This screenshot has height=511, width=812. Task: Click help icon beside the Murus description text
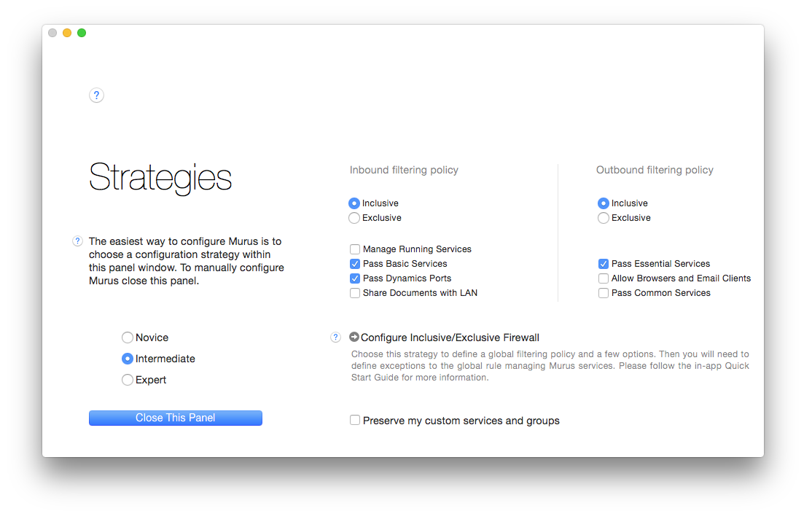click(x=78, y=241)
